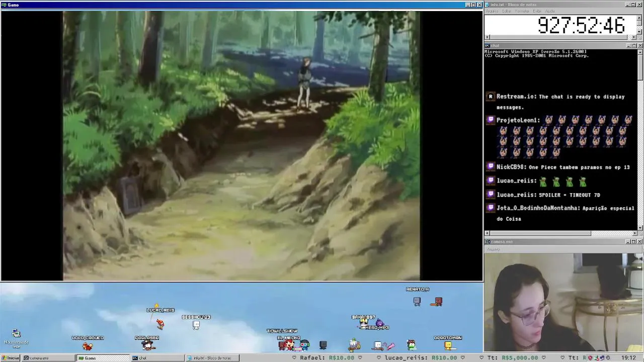Open Editar menu in Bloco de notas
Viewport: 644px width, 362px height.
(507, 11)
